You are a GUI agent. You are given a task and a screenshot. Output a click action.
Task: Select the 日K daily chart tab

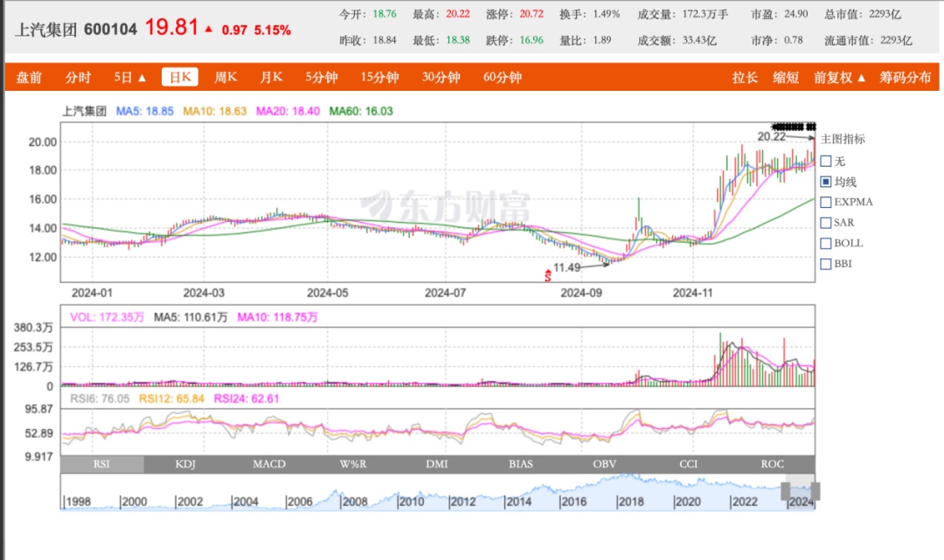[180, 77]
